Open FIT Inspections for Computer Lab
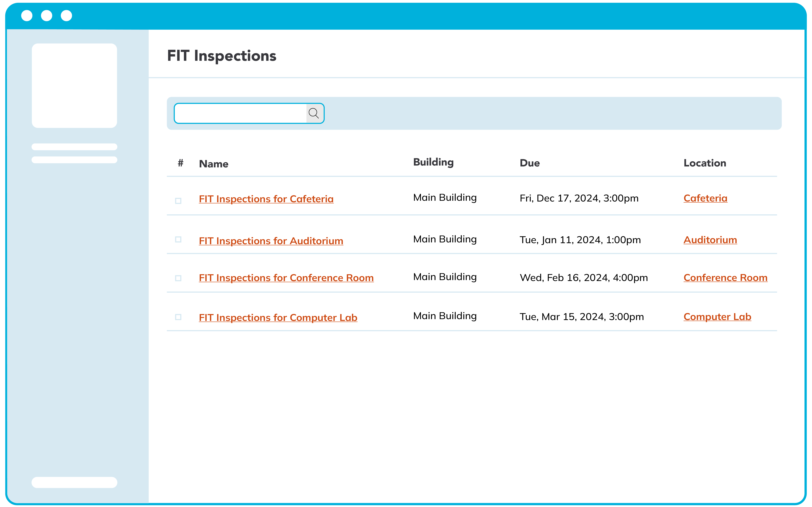Image resolution: width=812 pixels, height=507 pixels. [x=278, y=317]
